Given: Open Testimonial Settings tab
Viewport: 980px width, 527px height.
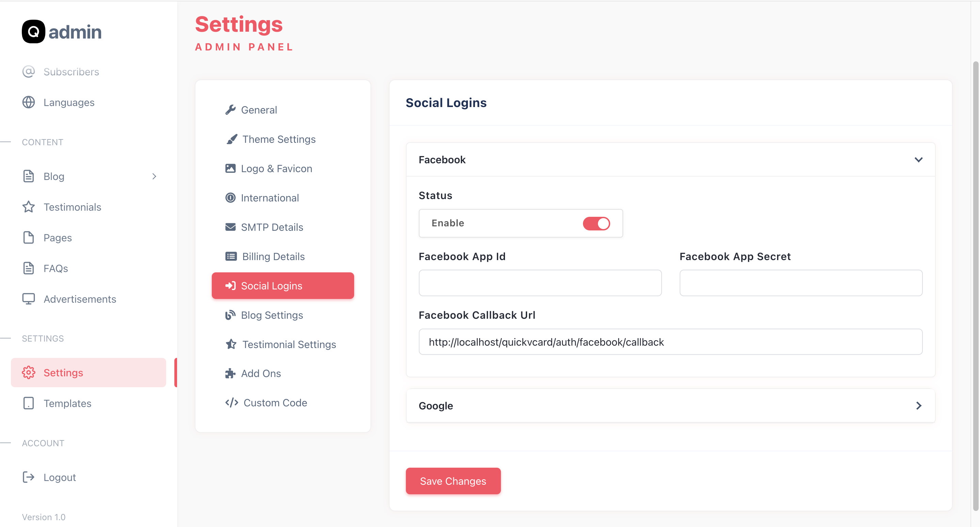Looking at the screenshot, I should tap(289, 344).
